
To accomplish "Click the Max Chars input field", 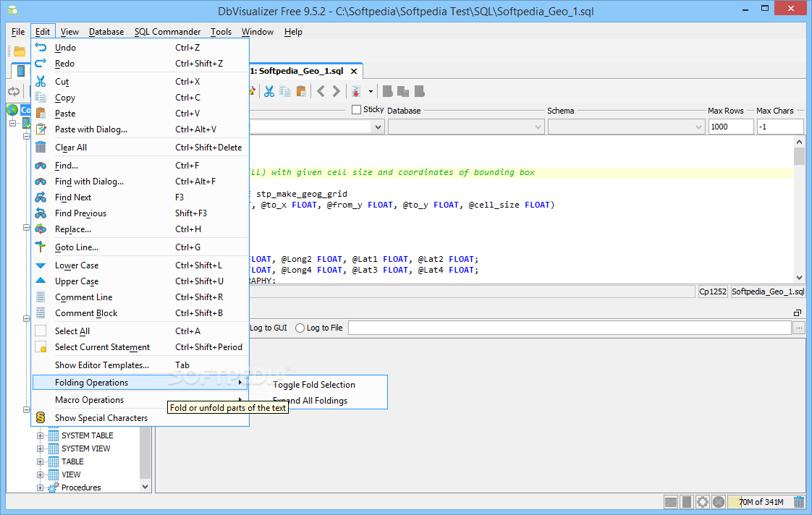I will [780, 127].
